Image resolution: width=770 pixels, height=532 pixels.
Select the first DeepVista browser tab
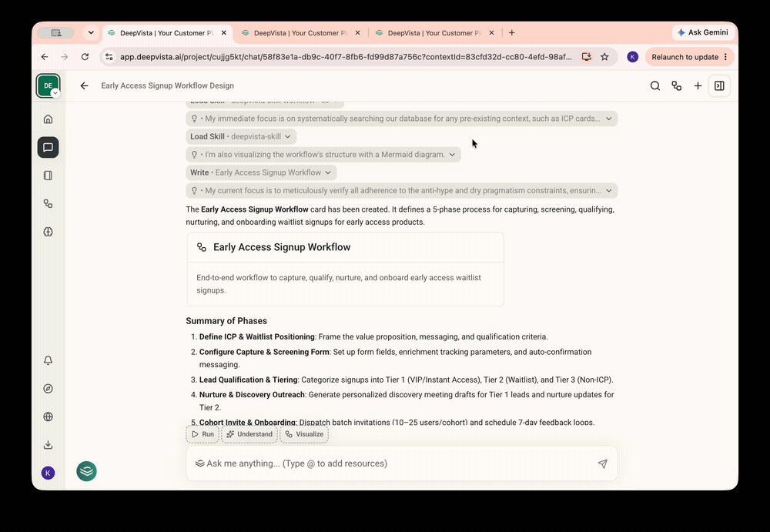(x=167, y=33)
